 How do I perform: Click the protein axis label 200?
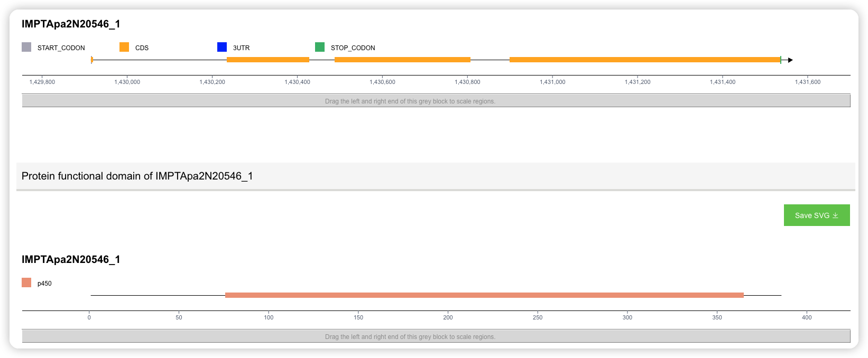(x=448, y=317)
